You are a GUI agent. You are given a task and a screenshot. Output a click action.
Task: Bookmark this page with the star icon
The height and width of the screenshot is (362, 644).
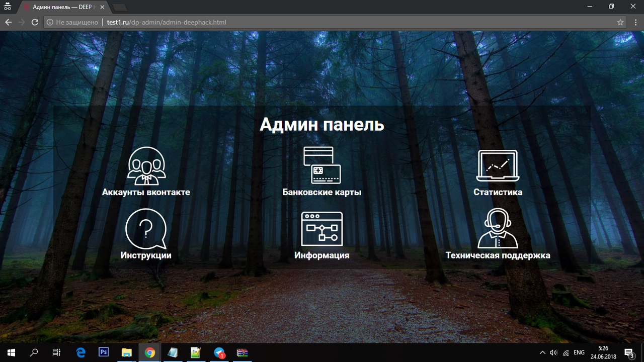[x=620, y=23]
